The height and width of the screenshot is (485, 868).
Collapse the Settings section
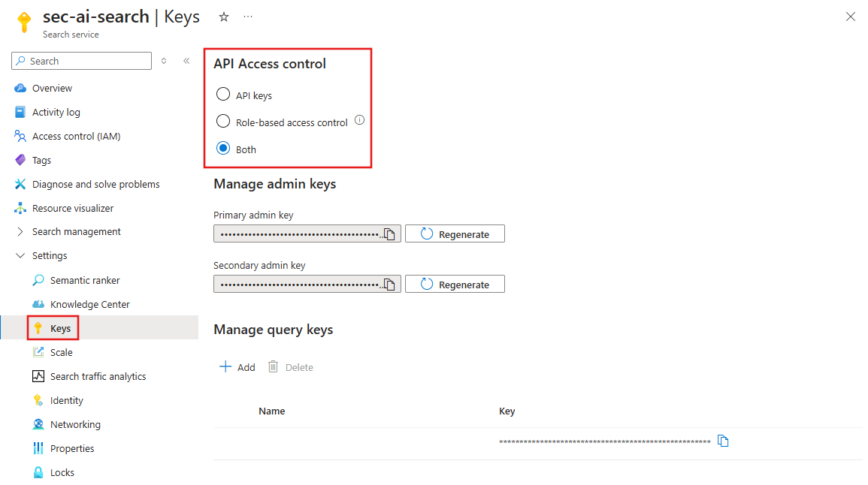(x=50, y=255)
